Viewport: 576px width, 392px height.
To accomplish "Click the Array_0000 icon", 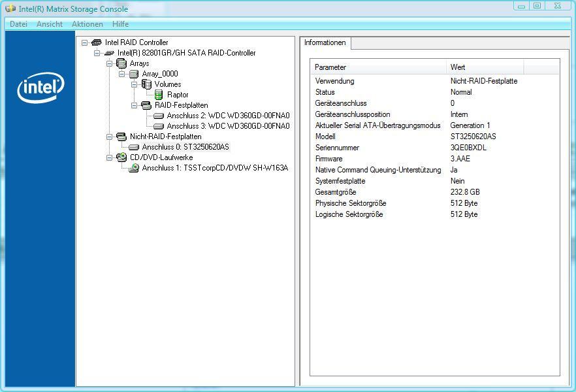I will [134, 74].
